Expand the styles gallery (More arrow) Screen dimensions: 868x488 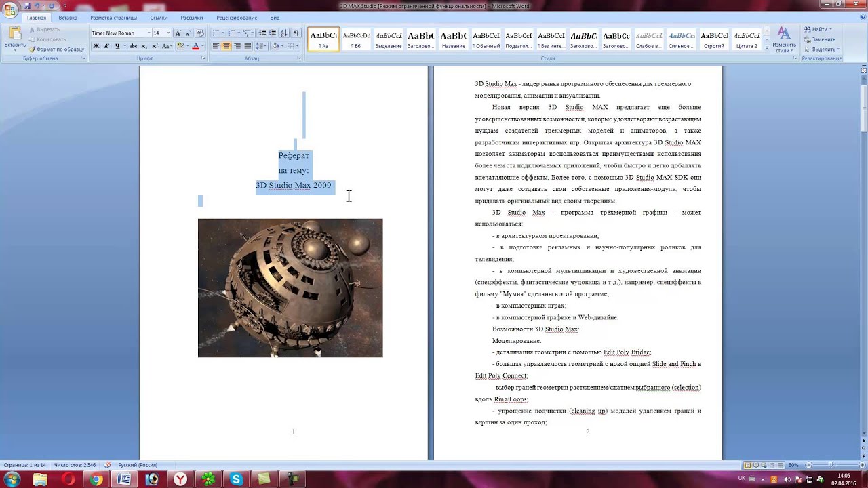coord(768,47)
